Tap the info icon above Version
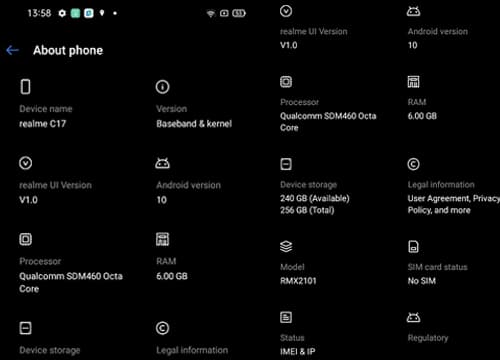This screenshot has height=360, width=500. [x=162, y=87]
